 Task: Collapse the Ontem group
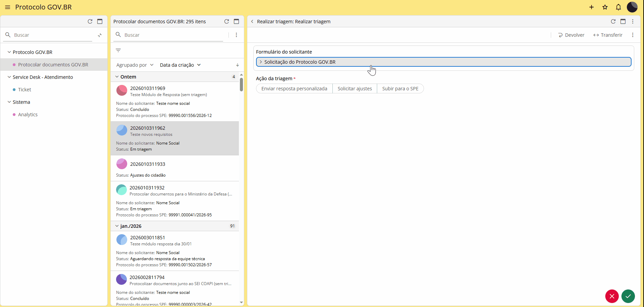[117, 77]
